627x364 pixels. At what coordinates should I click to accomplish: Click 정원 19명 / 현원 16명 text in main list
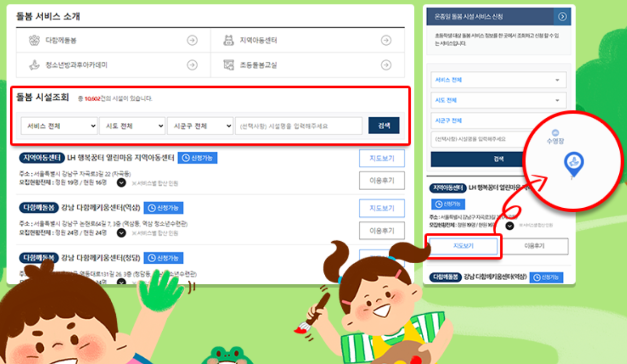pos(81,182)
